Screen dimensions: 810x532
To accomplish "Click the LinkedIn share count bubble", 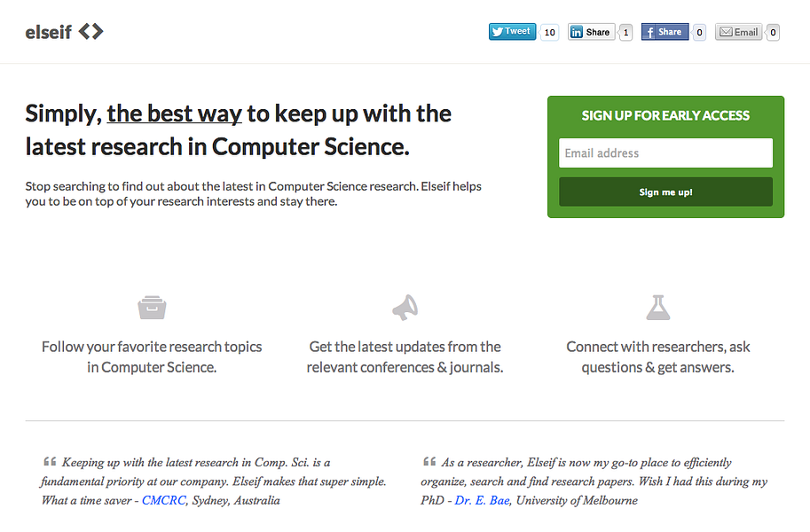I will click(x=625, y=33).
